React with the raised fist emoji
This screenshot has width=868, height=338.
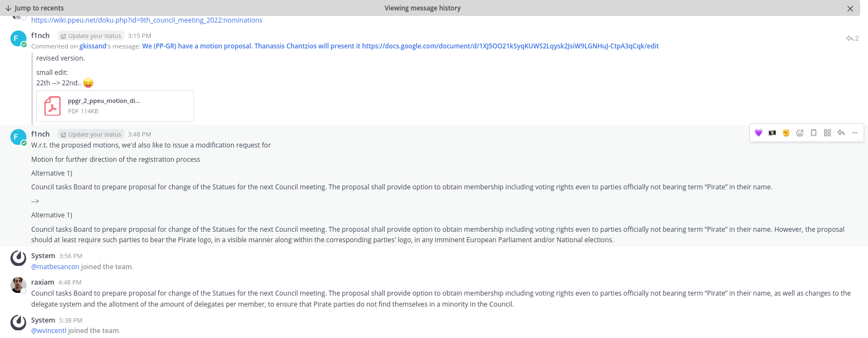pyautogui.click(x=786, y=133)
